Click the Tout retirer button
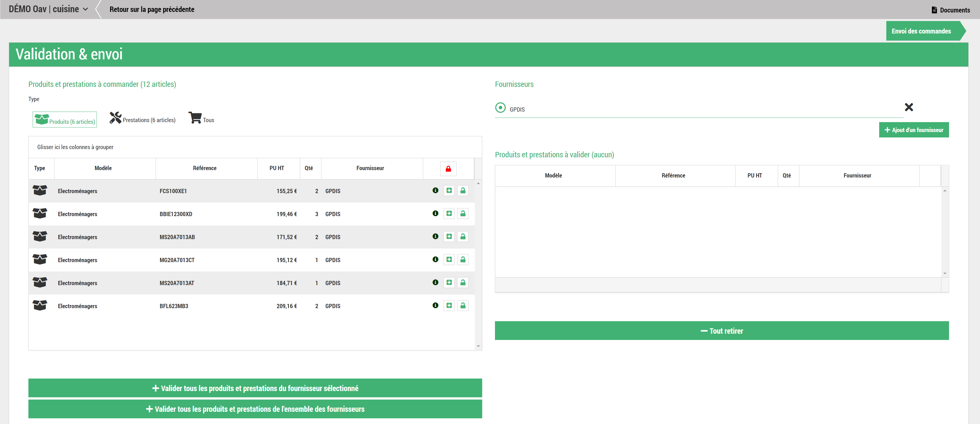Image resolution: width=980 pixels, height=424 pixels. click(x=721, y=331)
